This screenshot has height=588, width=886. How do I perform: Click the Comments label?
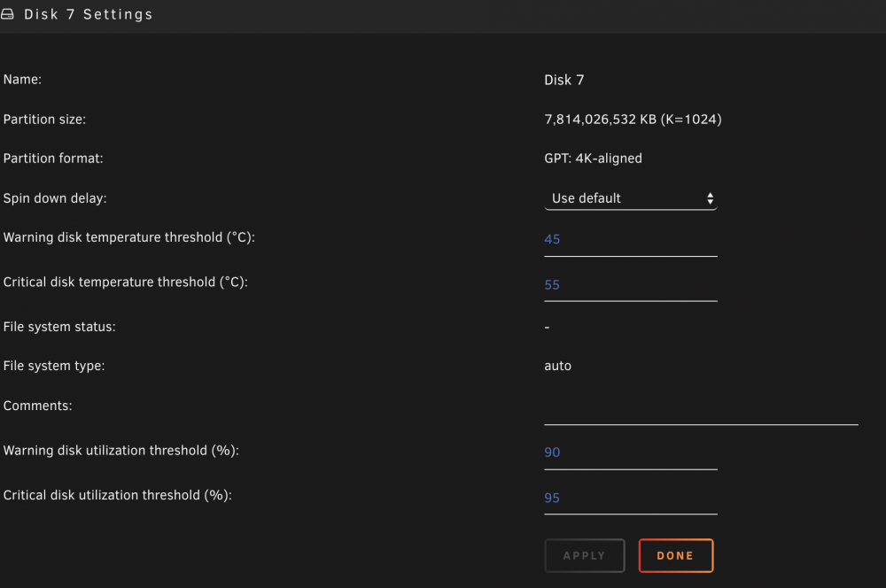[37, 406]
